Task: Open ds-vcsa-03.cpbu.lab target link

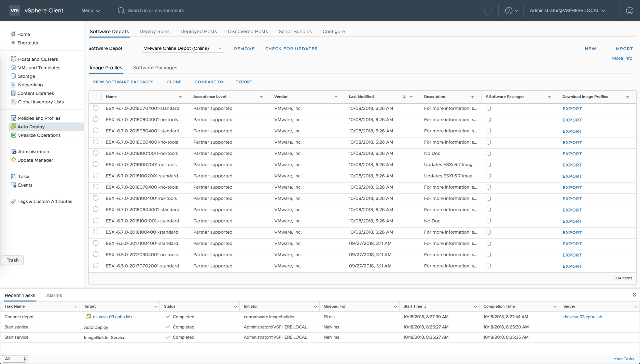Action: pyautogui.click(x=112, y=317)
